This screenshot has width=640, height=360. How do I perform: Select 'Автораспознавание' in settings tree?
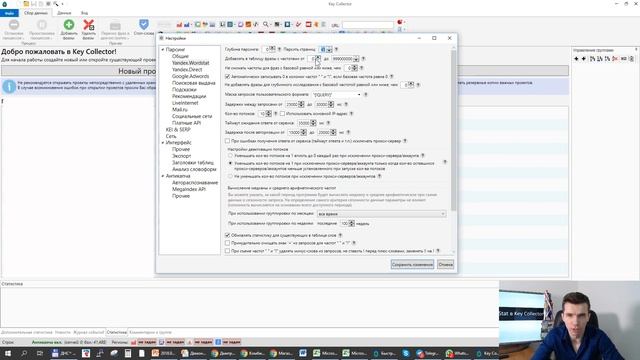[195, 183]
